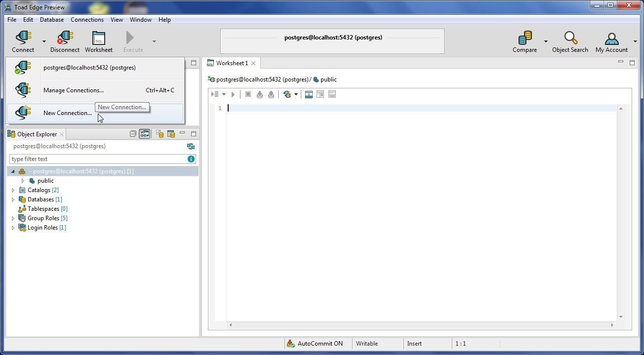Open the Connect button dropdown arrow

coord(44,41)
